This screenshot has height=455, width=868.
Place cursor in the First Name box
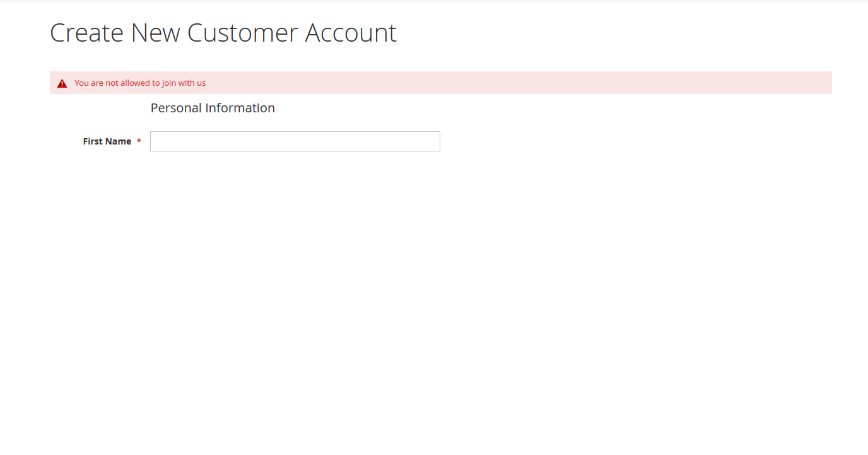295,141
